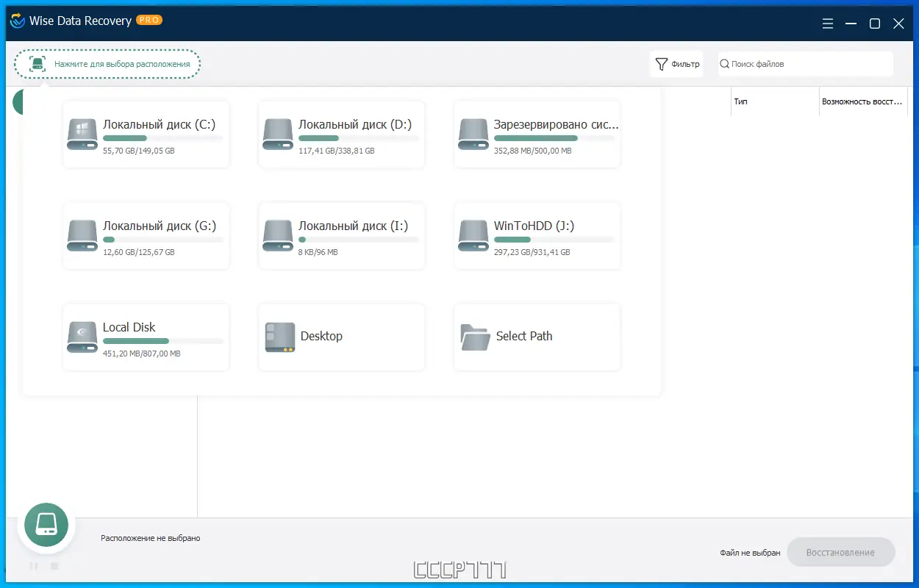Click the search magnifier icon
Viewport: 919px width, 588px height.
724,64
